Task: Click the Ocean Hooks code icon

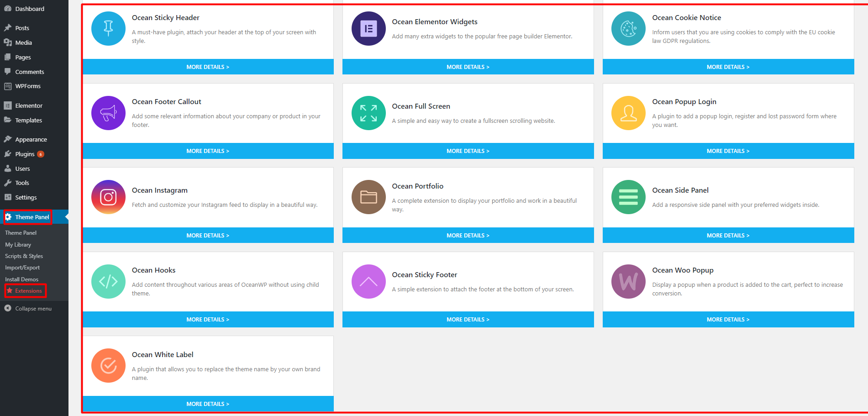Action: point(108,281)
